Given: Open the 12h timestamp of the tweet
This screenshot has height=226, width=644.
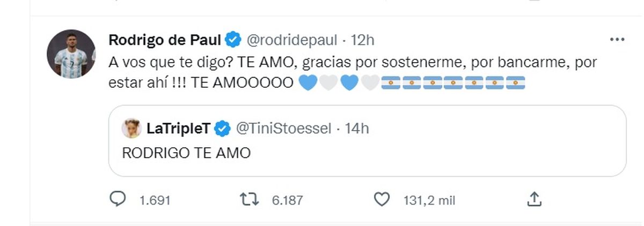Looking at the screenshot, I should pyautogui.click(x=362, y=40).
